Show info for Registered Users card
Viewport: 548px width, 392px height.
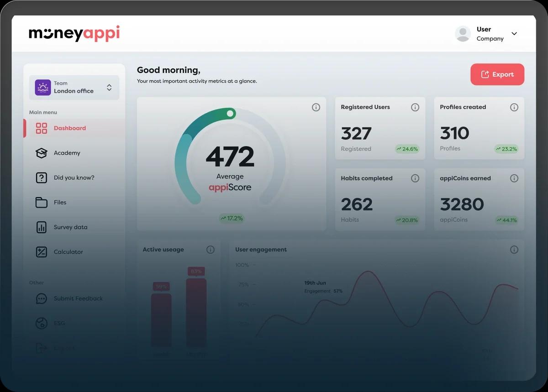tap(415, 107)
